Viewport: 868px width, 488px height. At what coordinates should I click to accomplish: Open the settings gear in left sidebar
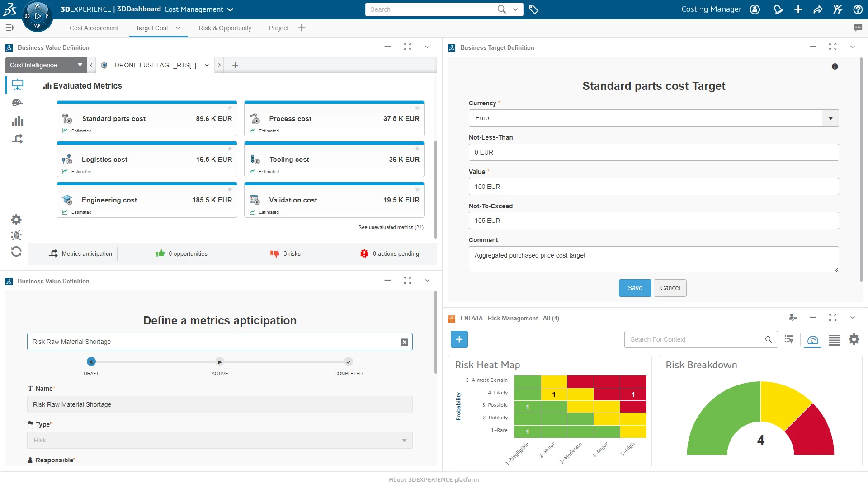(x=16, y=220)
